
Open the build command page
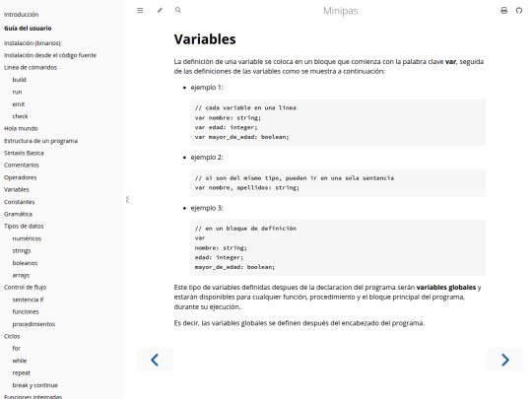(x=19, y=80)
